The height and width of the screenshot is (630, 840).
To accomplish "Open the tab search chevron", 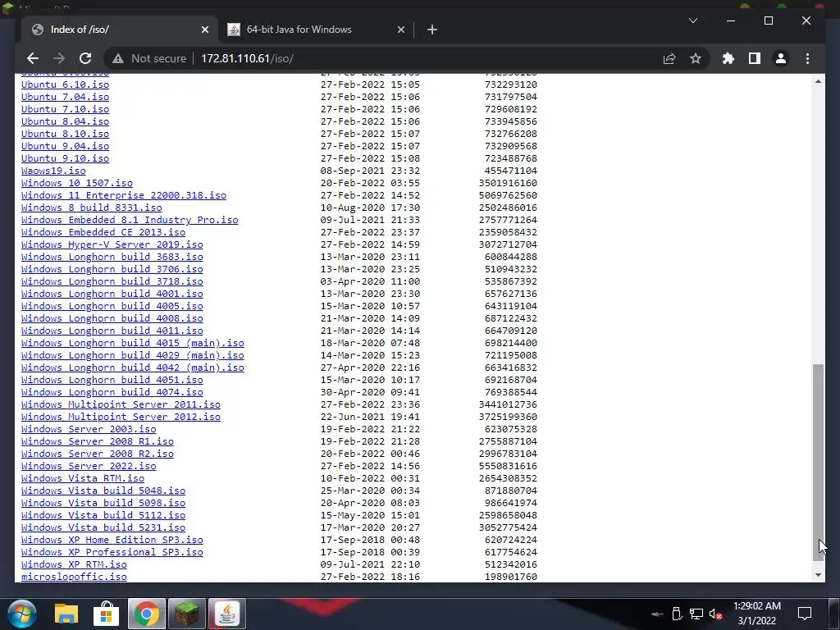I will click(x=692, y=21).
